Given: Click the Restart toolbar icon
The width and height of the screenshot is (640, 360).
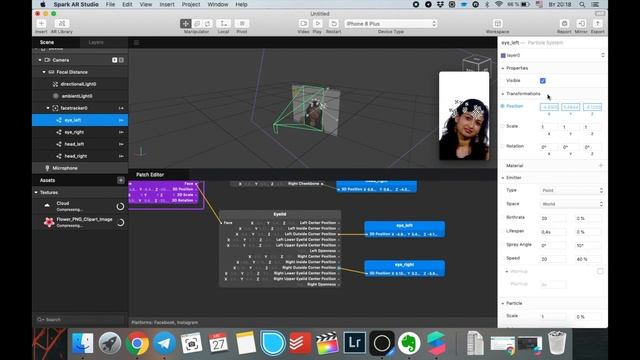Looking at the screenshot, I should (x=333, y=24).
